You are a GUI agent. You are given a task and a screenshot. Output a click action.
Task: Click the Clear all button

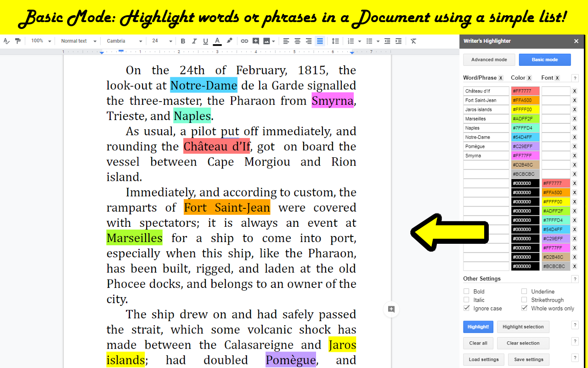tap(478, 343)
